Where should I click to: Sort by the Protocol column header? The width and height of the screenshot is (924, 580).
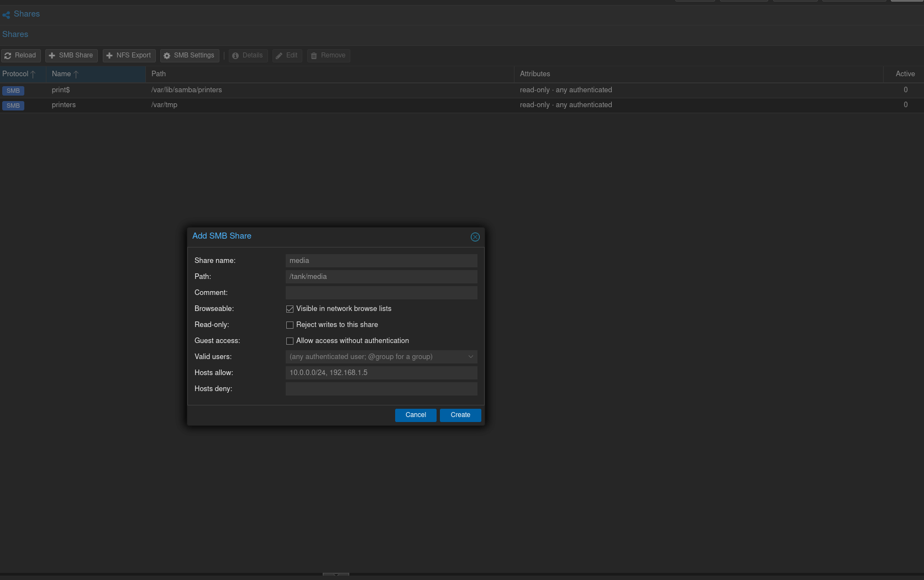pos(23,74)
